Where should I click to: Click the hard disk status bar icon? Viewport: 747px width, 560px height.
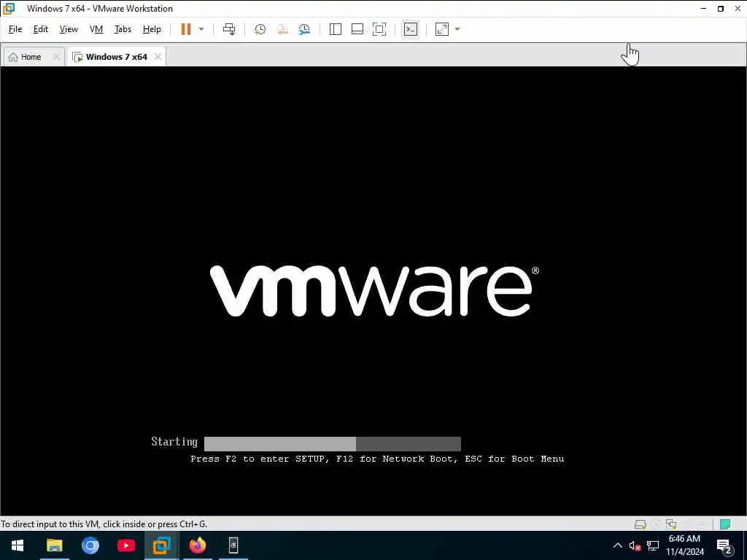[640, 524]
